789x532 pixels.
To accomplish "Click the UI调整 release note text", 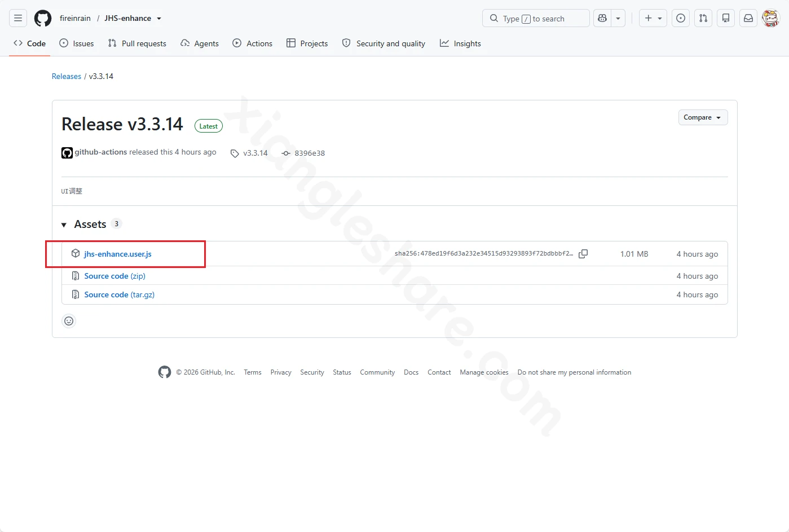I will (72, 191).
